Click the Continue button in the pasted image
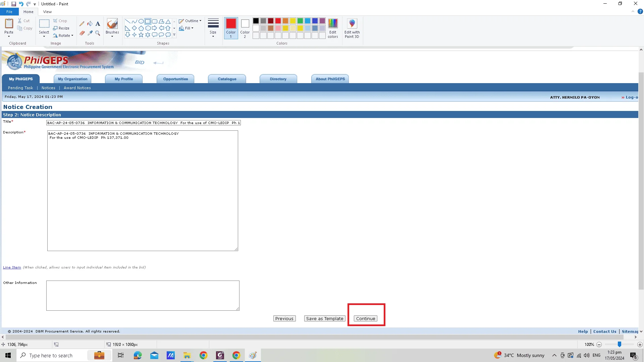The height and width of the screenshot is (362, 644). pos(366,318)
